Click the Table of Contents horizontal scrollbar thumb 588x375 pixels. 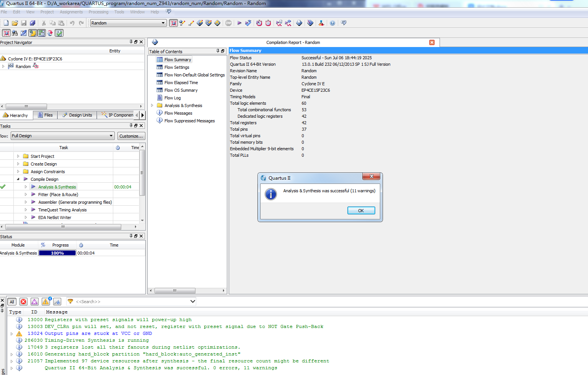pyautogui.click(x=175, y=291)
